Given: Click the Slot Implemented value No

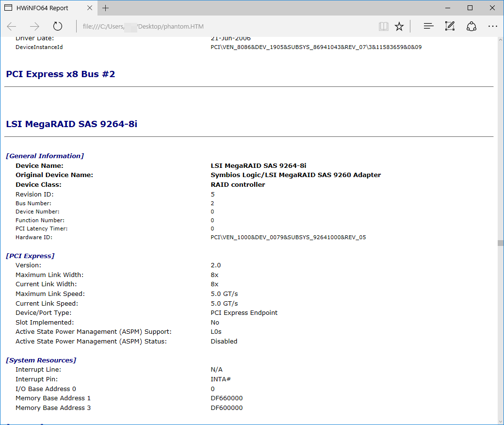Looking at the screenshot, I should tap(215, 323).
